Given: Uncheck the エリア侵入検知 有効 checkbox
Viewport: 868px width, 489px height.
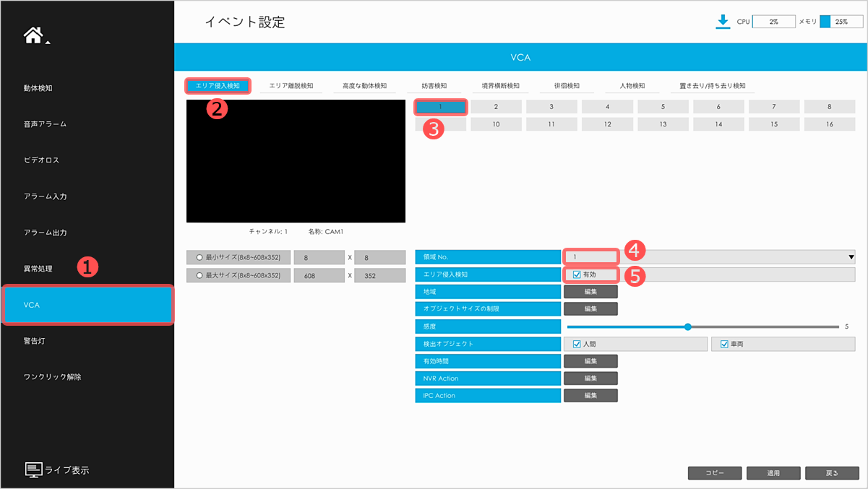Looking at the screenshot, I should pyautogui.click(x=577, y=274).
